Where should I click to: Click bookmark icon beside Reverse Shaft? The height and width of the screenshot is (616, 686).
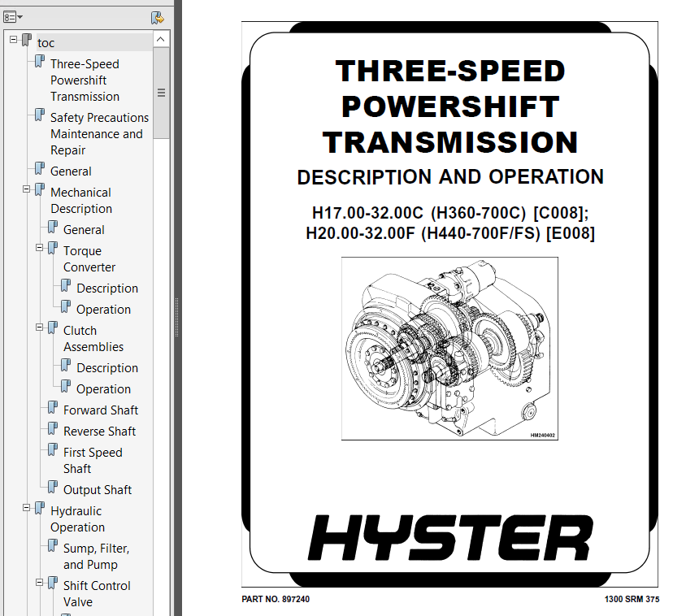point(53,429)
